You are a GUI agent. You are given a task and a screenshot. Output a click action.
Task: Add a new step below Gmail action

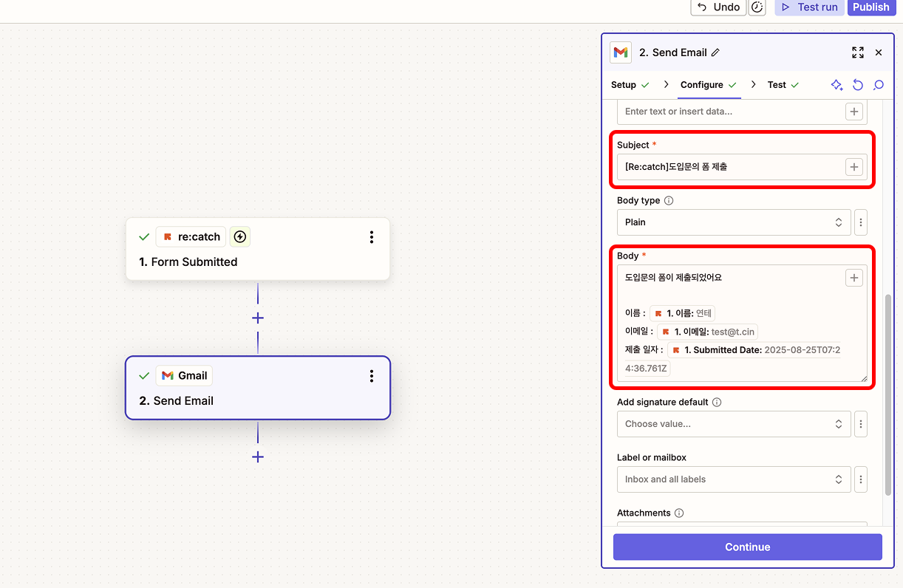(x=258, y=457)
